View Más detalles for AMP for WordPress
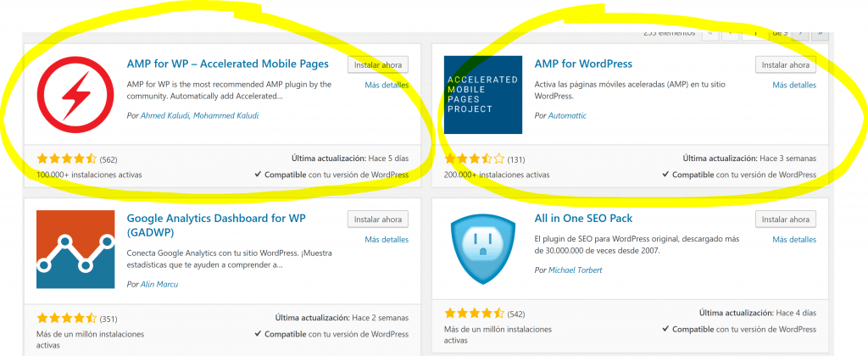Screen dimensions: 868x356 (x=794, y=85)
